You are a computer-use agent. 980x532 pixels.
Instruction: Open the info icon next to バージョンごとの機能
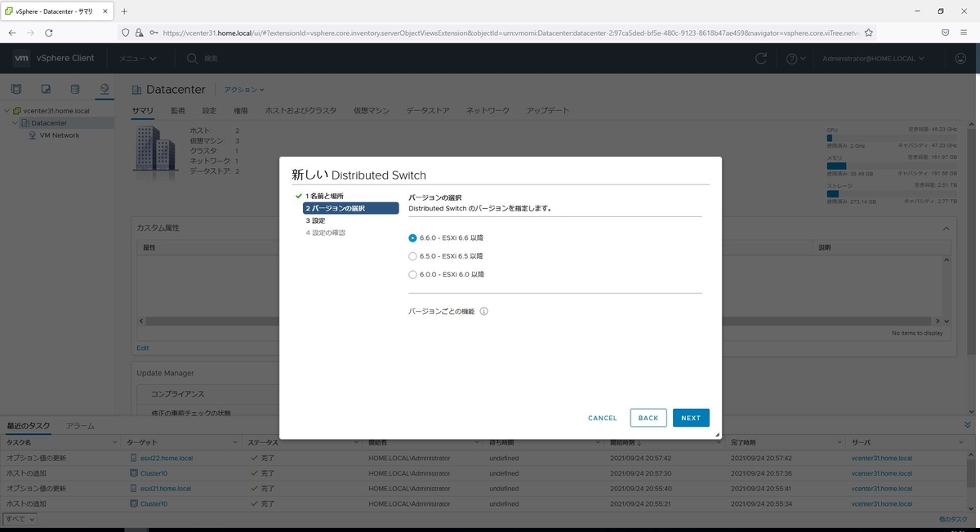(x=483, y=312)
